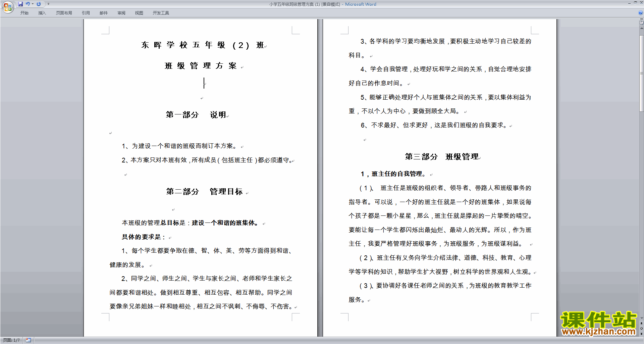
Task: Save the document with the floppy disk icon
Action: (20, 4)
